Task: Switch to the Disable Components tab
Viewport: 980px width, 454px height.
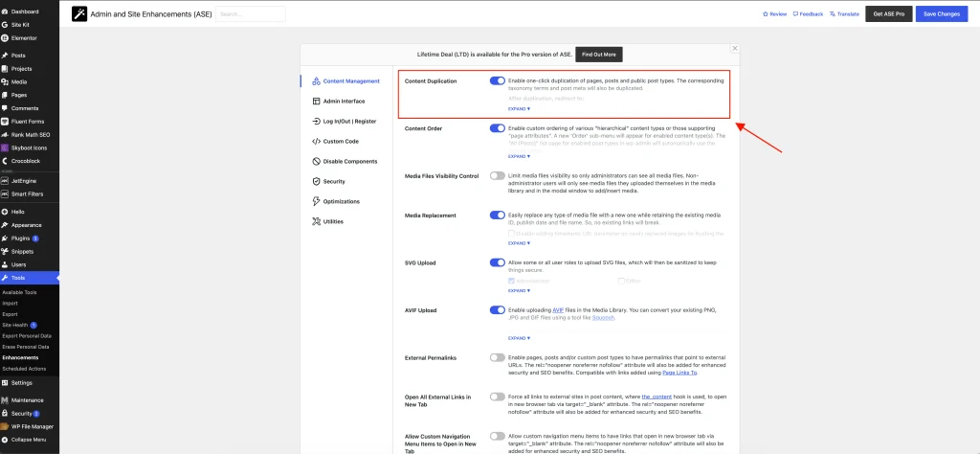Action: tap(346, 161)
